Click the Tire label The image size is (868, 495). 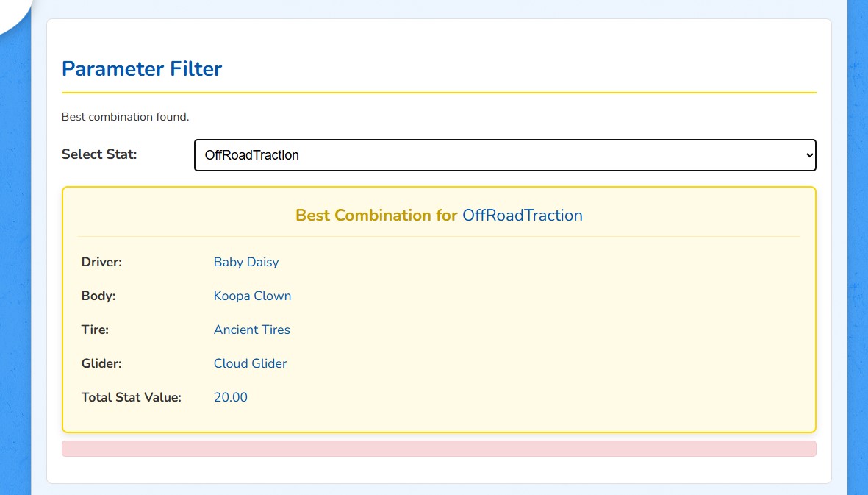(x=95, y=330)
